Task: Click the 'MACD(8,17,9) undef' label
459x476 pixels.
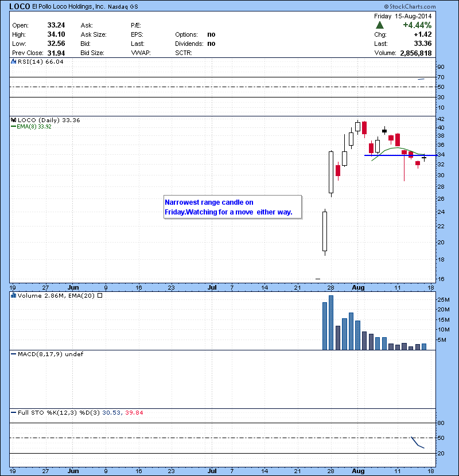Action: (x=50, y=354)
